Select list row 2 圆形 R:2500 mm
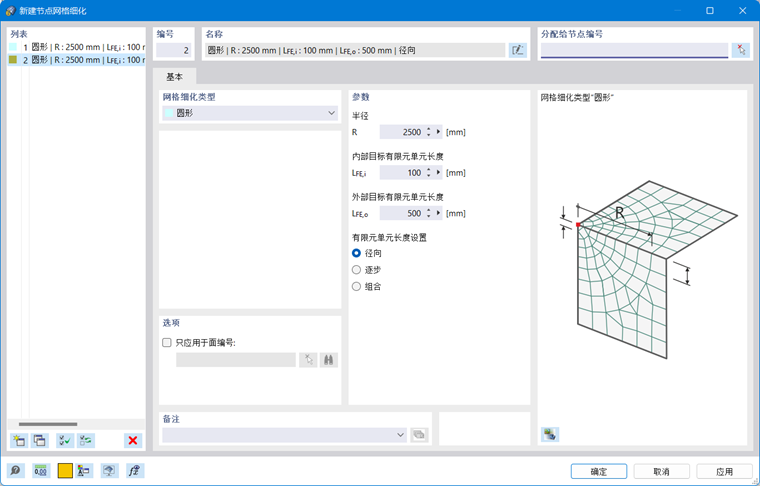 click(77, 60)
